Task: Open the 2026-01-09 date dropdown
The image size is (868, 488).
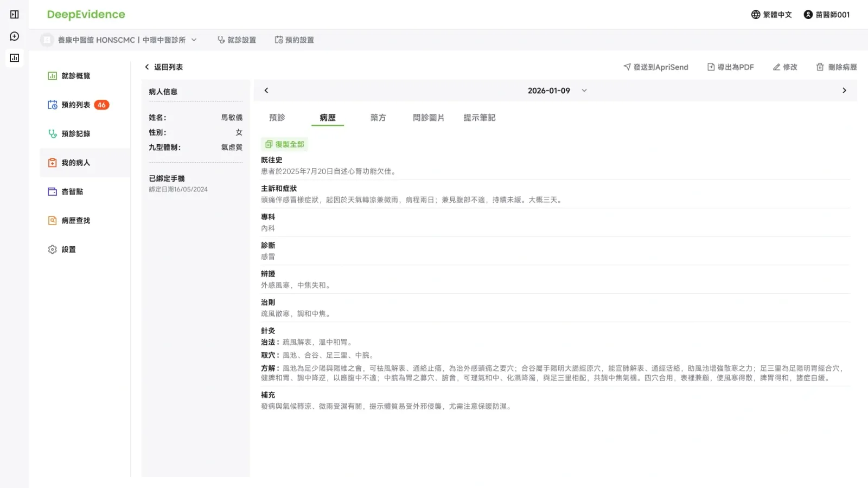Action: (x=557, y=91)
